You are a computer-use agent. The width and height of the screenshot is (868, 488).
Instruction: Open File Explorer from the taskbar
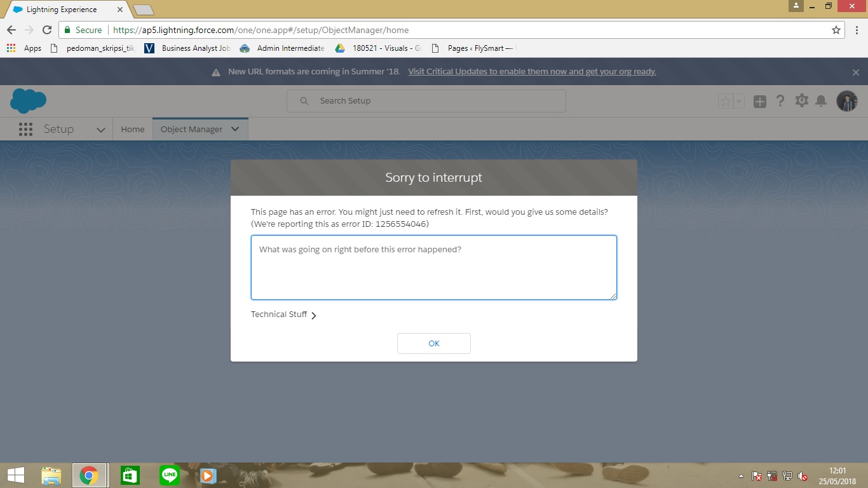pyautogui.click(x=51, y=475)
